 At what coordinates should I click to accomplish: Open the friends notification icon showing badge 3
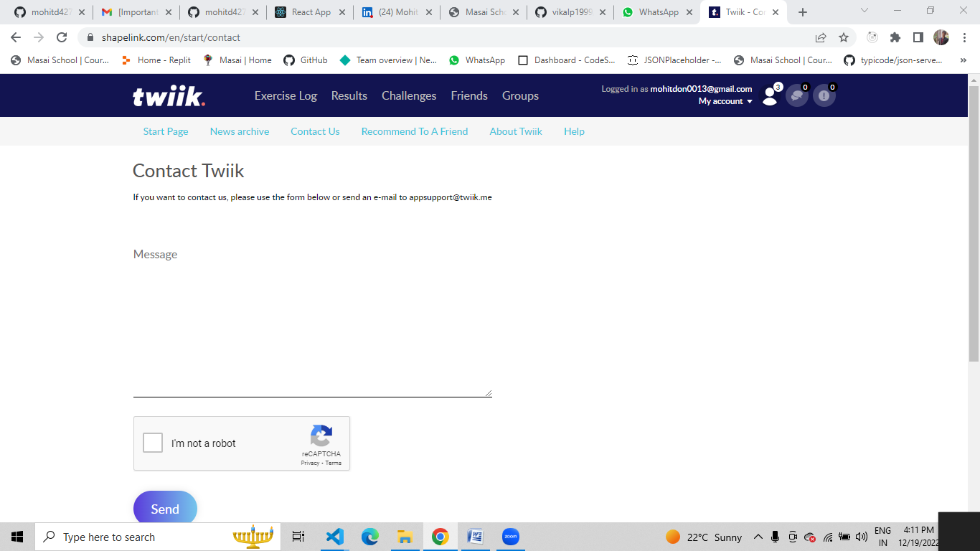coord(770,95)
